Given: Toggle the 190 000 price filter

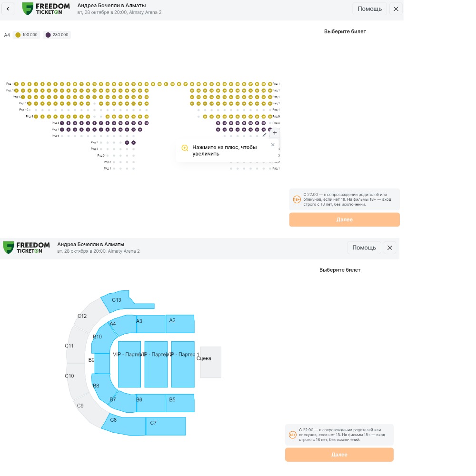Looking at the screenshot, I should [26, 35].
